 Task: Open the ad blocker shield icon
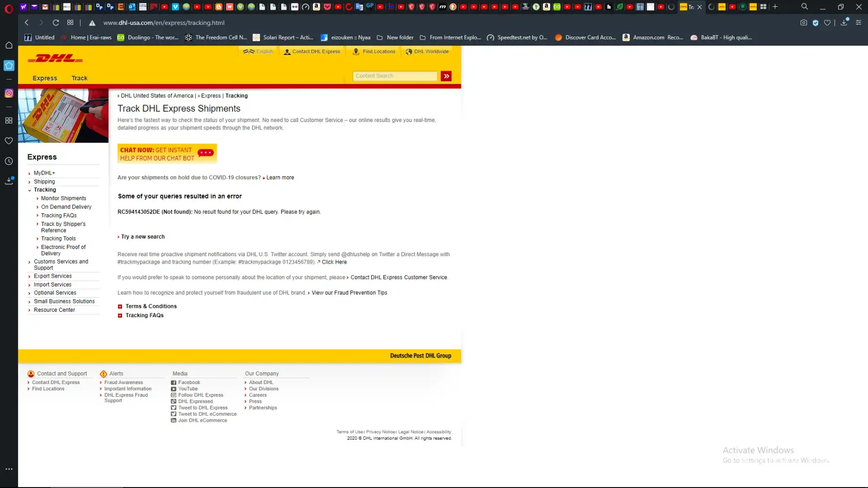coord(815,22)
